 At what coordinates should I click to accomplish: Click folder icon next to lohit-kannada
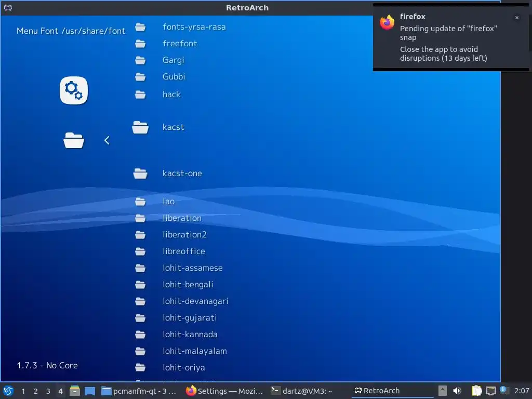(140, 335)
